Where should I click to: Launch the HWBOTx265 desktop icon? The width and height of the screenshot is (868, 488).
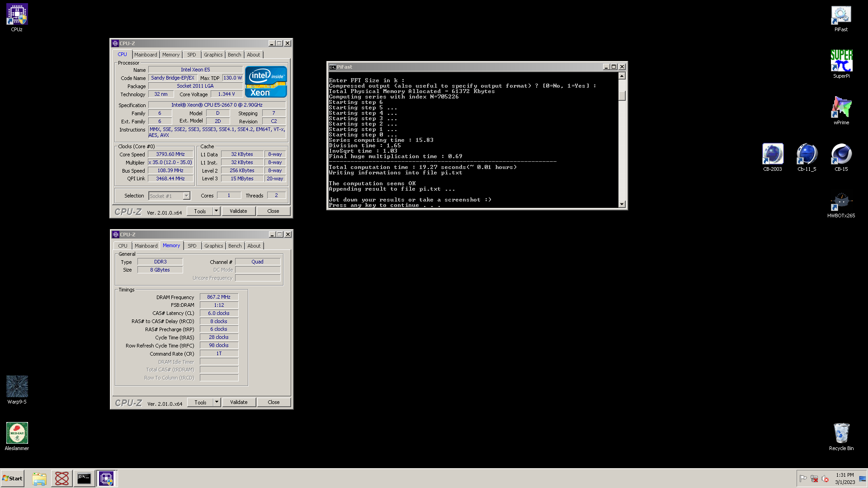tap(841, 204)
